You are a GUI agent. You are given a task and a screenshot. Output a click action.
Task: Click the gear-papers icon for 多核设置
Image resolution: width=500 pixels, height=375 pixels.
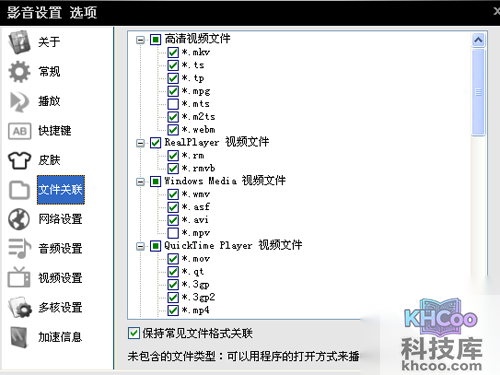tap(20, 307)
